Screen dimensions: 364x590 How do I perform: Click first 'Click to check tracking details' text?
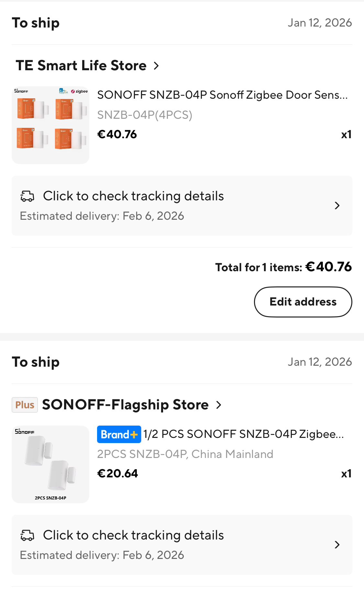click(133, 196)
